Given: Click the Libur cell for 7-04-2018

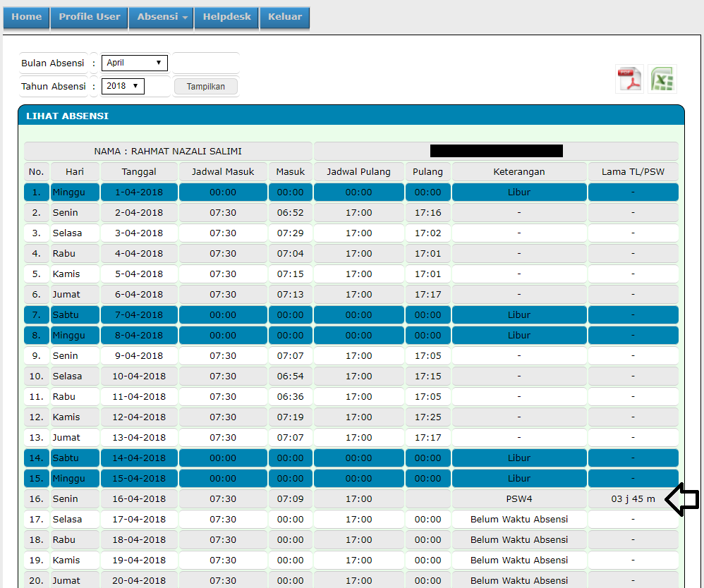Looking at the screenshot, I should coord(519,315).
